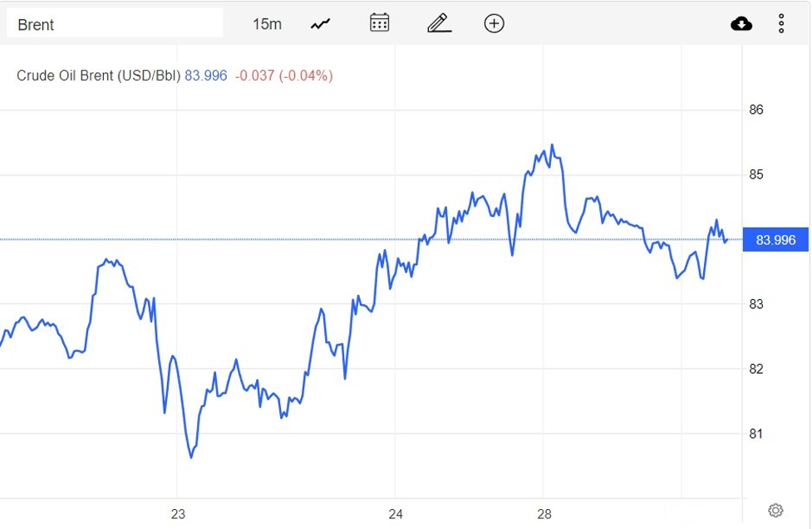Open chart settings gear icon
This screenshot has width=812, height=529.
(x=775, y=510)
